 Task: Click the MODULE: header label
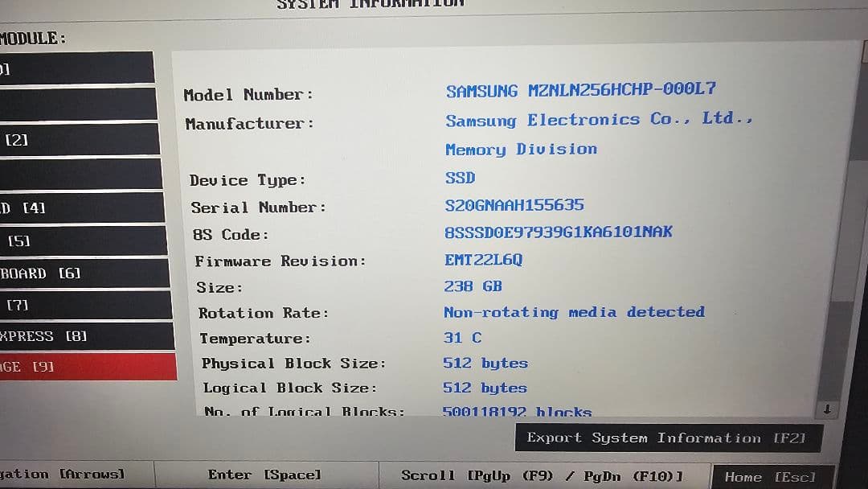point(32,37)
